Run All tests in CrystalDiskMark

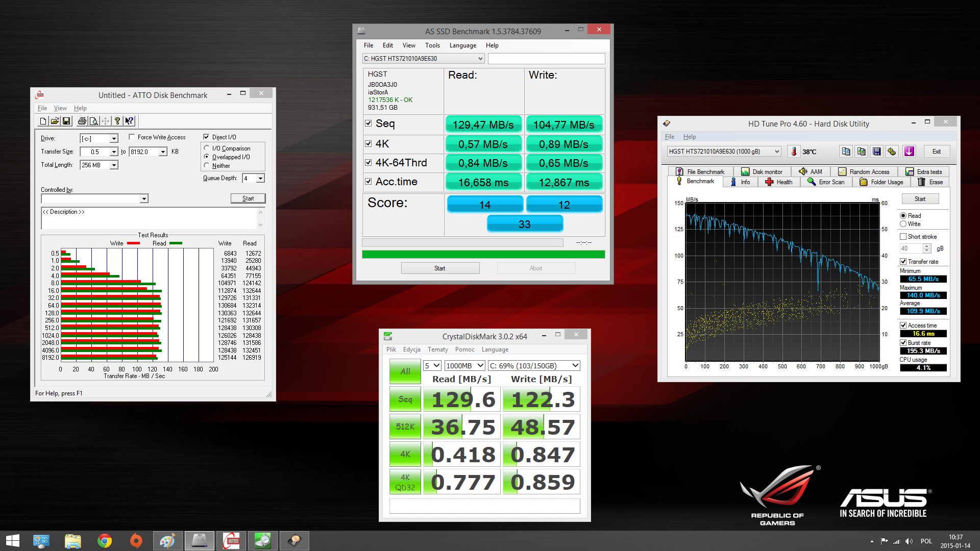tap(404, 371)
